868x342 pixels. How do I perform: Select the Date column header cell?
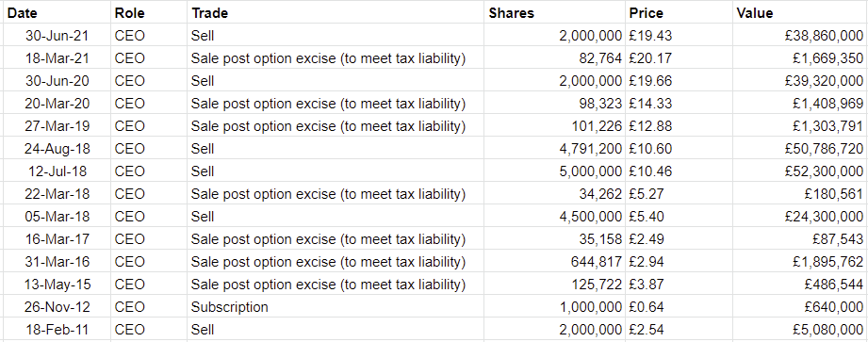click(x=57, y=13)
